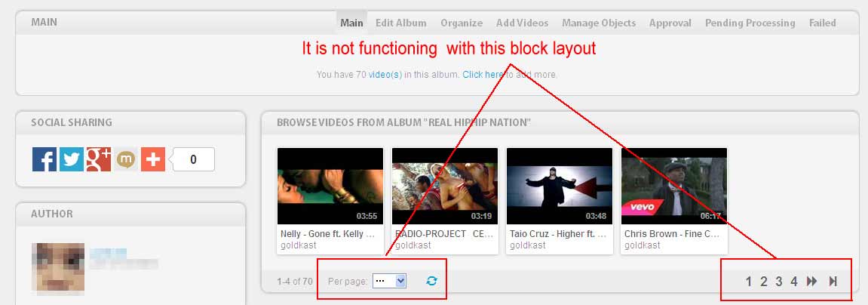
Task: Click goldkast under the Taio Cruz video
Action: [x=528, y=245]
